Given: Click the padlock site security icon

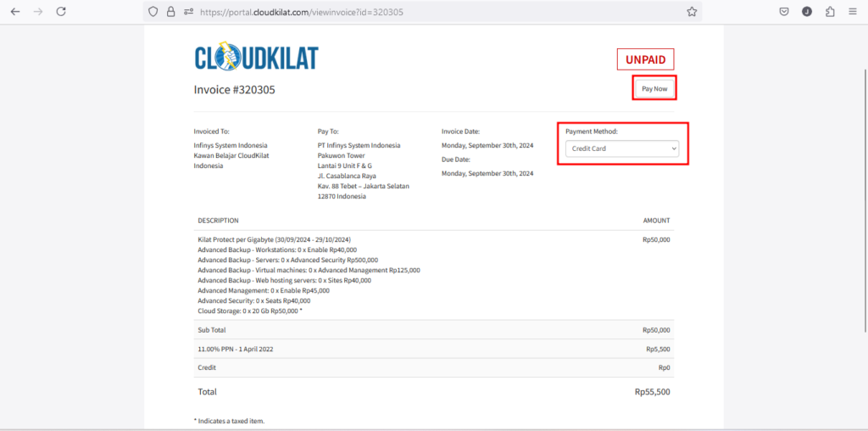Looking at the screenshot, I should pyautogui.click(x=170, y=12).
